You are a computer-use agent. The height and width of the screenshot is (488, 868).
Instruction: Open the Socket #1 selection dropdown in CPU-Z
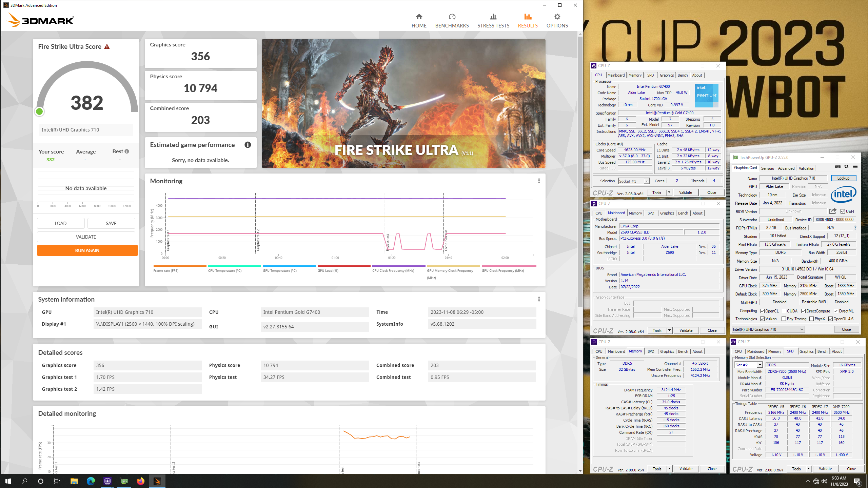[634, 181]
